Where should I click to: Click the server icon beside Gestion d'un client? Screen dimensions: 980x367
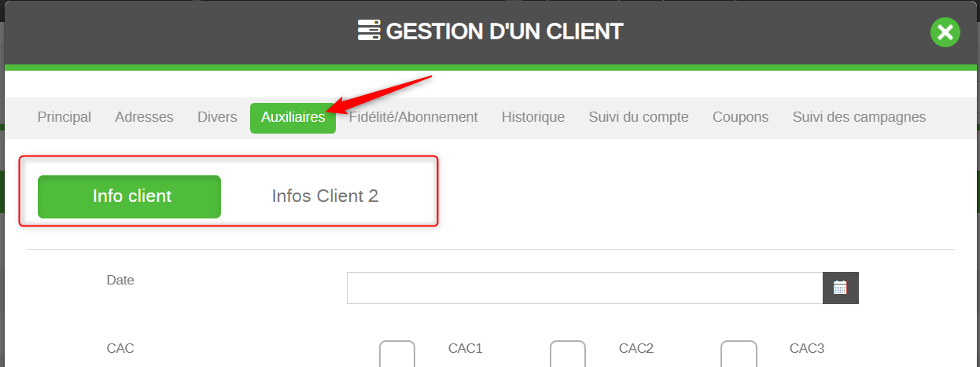[x=368, y=31]
